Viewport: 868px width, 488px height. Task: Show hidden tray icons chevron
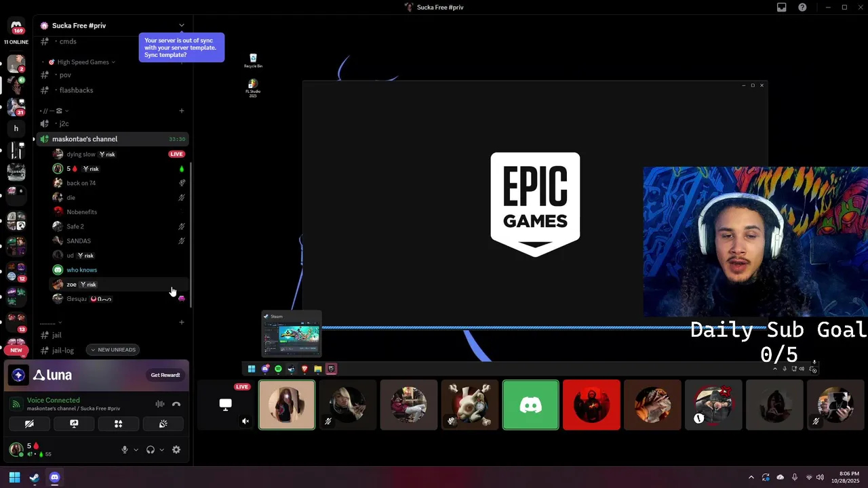click(751, 477)
